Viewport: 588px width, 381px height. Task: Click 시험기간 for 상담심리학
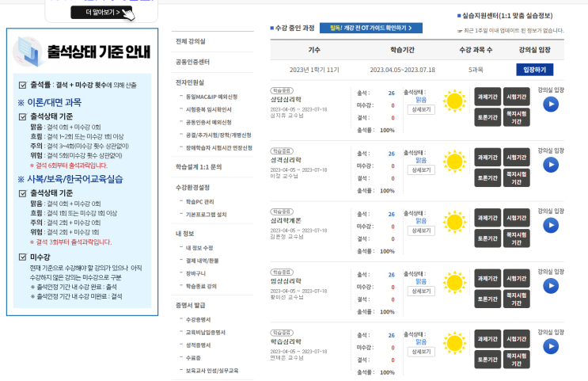(x=516, y=97)
